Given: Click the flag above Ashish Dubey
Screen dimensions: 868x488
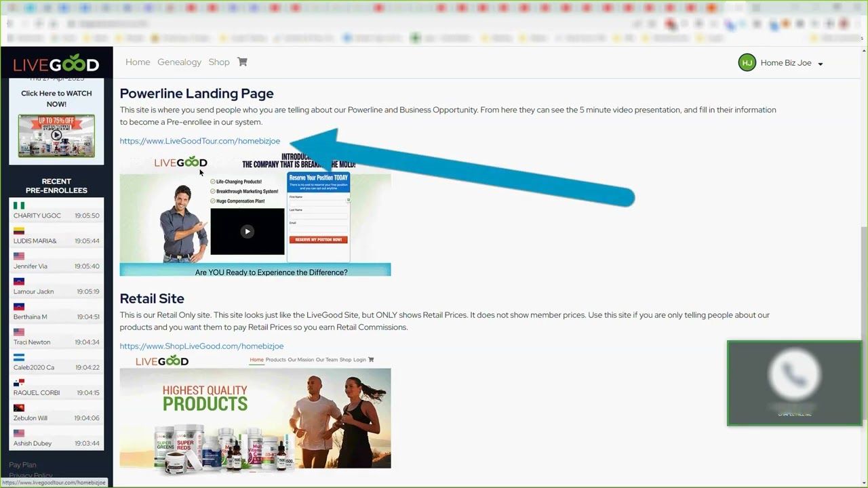Looking at the screenshot, I should coord(19,433).
